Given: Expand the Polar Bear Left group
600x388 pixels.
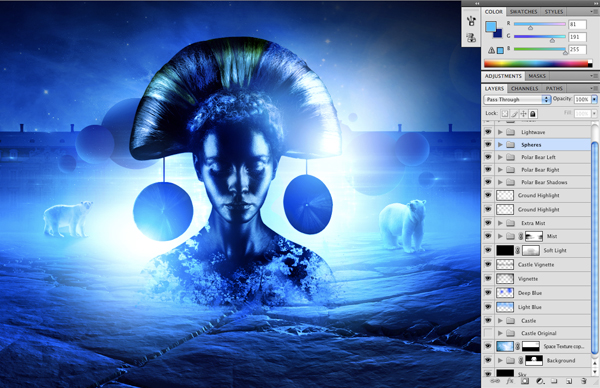Looking at the screenshot, I should click(500, 157).
